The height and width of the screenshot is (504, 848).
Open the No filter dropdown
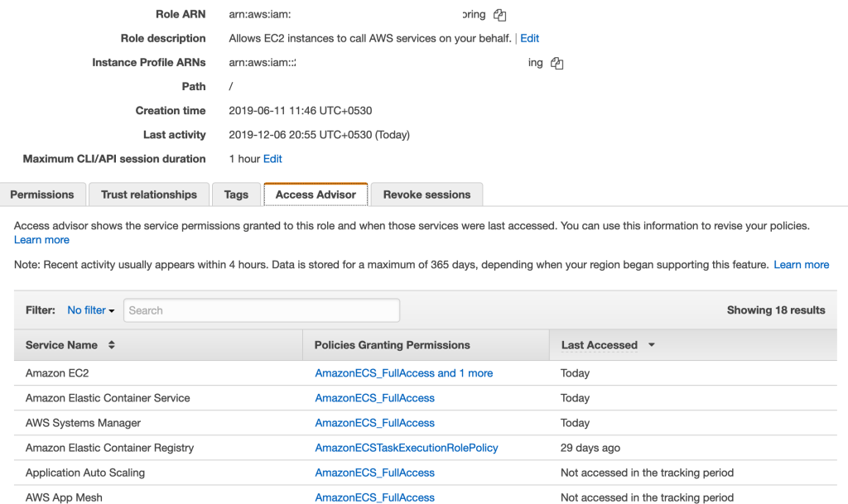(x=91, y=310)
